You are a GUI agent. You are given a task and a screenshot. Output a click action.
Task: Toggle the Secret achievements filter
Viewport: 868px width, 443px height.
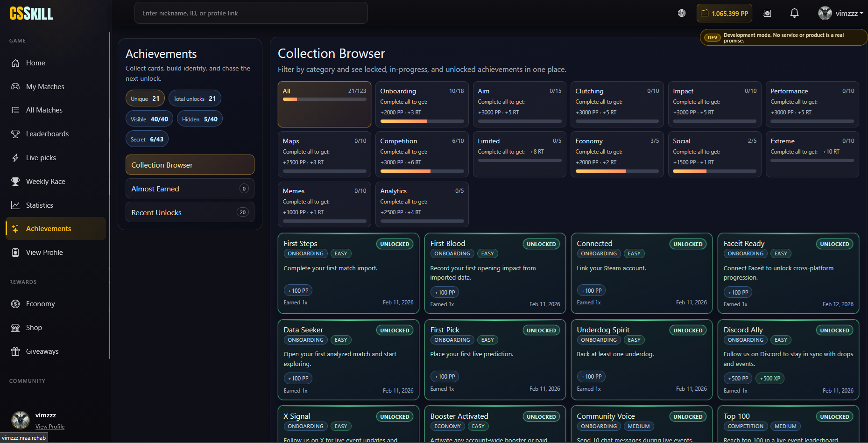(x=147, y=139)
